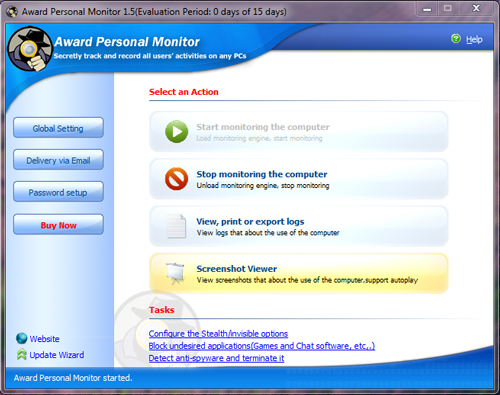Open Detect anti-spyware and terminate it
This screenshot has width=500, height=395.
click(x=216, y=358)
